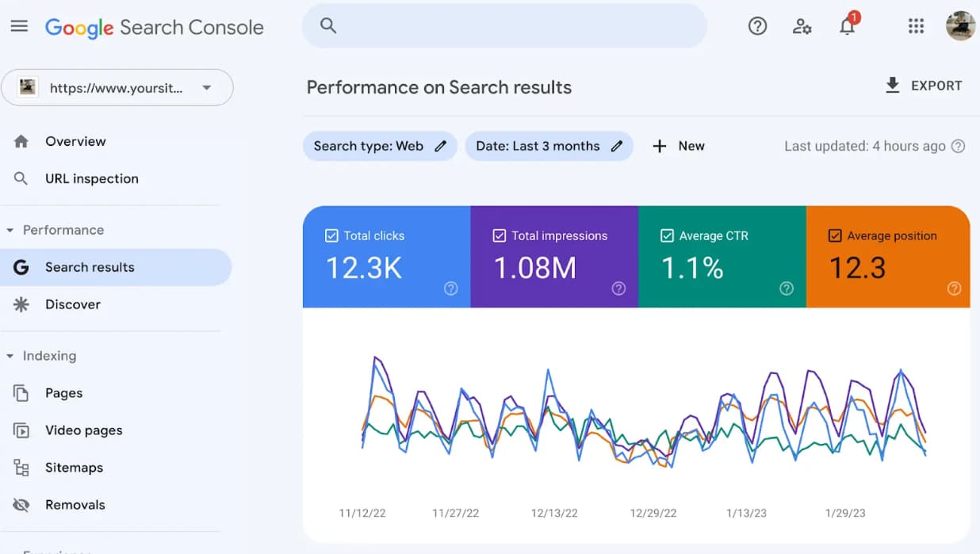Edit Date filter pencil icon
This screenshot has width=980, height=554.
click(616, 146)
